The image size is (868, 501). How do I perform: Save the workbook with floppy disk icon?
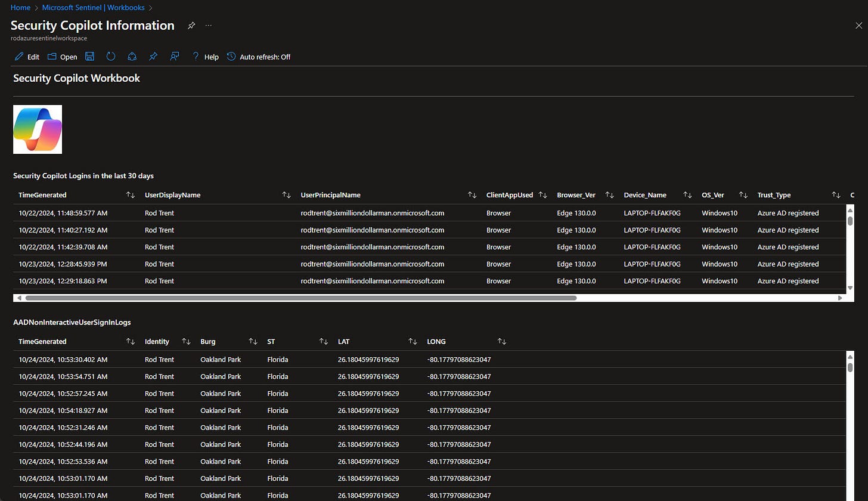click(x=90, y=56)
